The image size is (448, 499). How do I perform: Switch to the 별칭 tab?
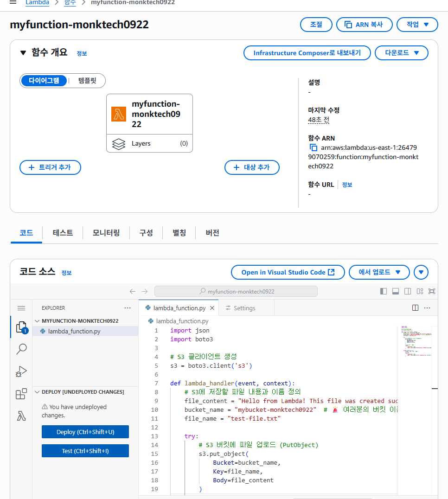click(x=179, y=233)
